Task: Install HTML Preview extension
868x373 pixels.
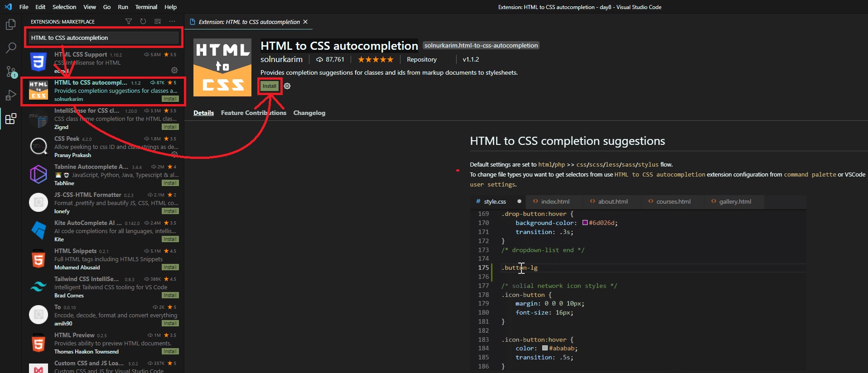Action: [x=170, y=352]
